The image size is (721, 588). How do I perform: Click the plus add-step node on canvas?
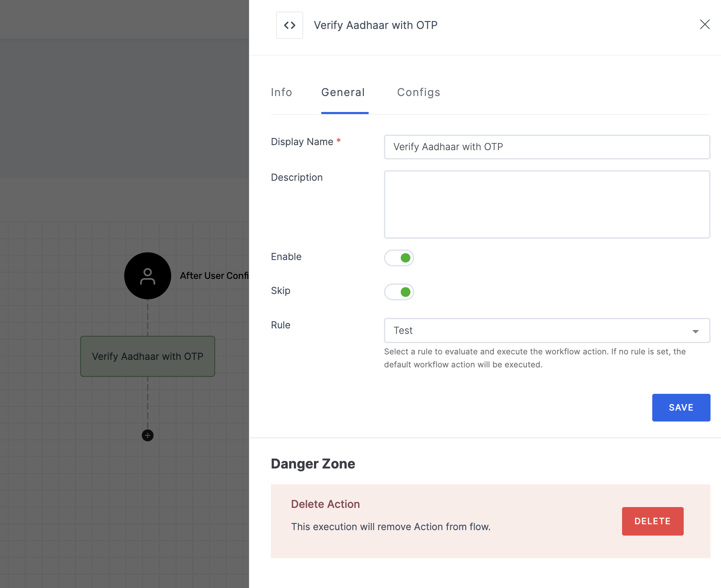tap(148, 435)
